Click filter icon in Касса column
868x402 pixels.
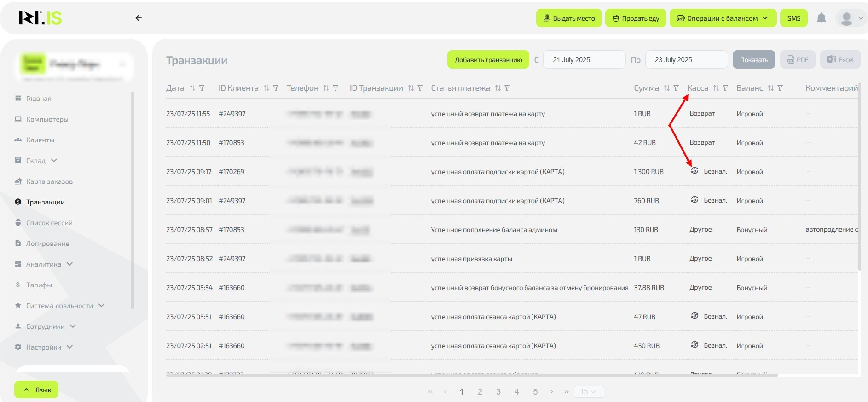coord(725,88)
